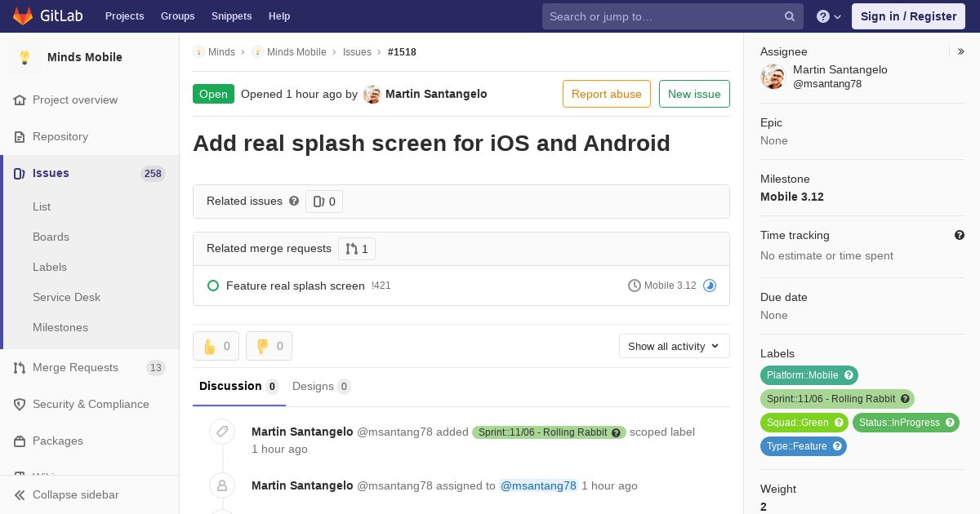Click the assignee activity user icon
The image size is (980, 514).
222,485
